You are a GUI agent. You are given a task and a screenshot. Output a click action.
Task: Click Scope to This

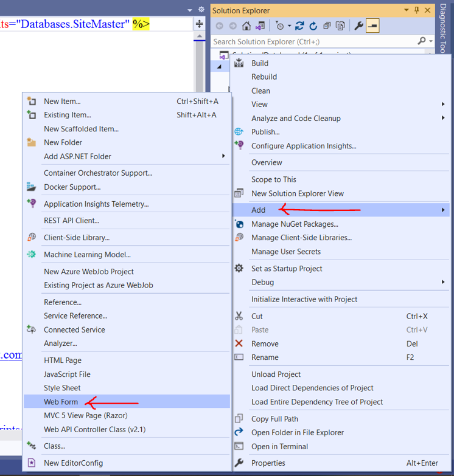tap(341, 179)
